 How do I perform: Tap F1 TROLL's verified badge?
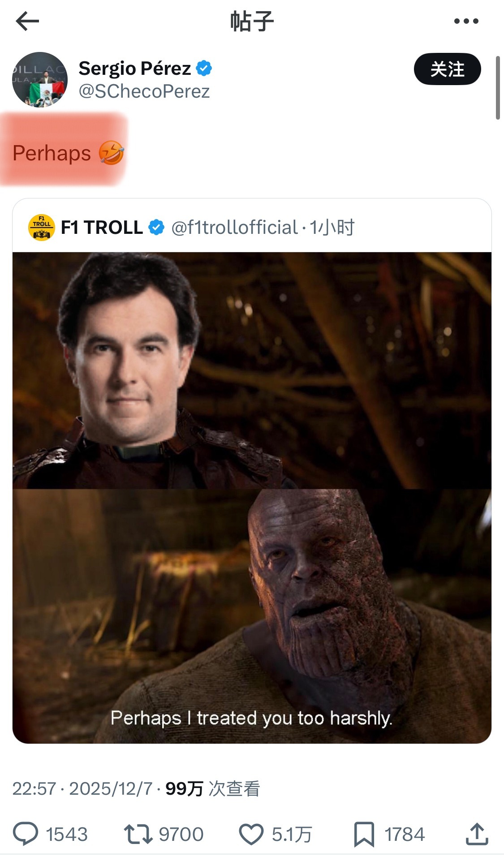coord(156,228)
